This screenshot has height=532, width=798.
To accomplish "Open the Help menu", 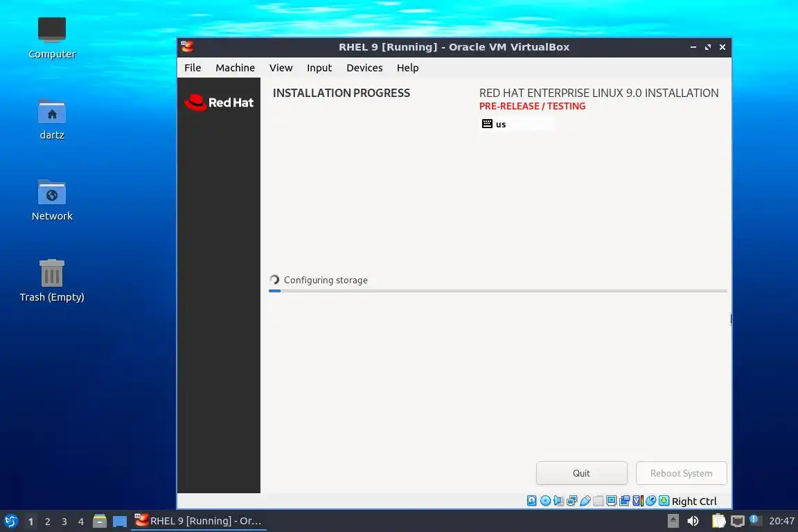I will [407, 68].
